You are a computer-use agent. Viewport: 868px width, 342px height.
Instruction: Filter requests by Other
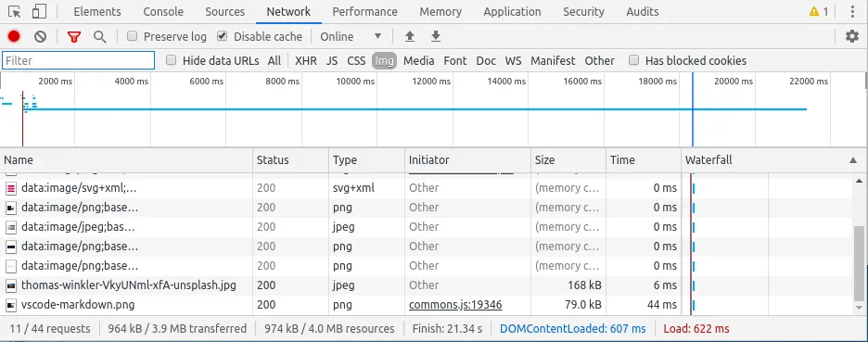(599, 61)
